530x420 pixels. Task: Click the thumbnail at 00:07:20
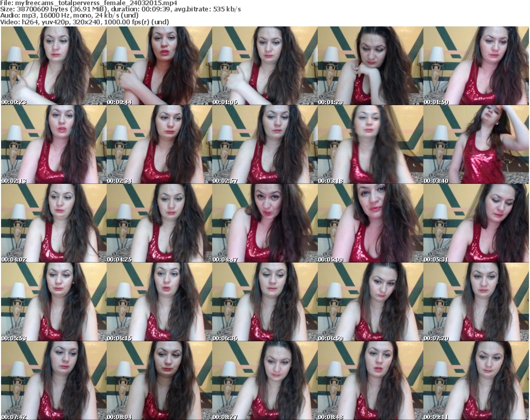click(x=476, y=302)
